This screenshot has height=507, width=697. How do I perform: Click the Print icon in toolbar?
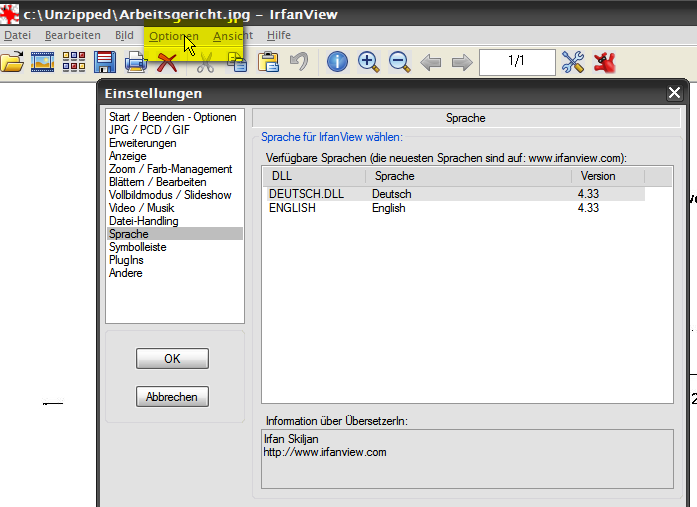coord(136,63)
